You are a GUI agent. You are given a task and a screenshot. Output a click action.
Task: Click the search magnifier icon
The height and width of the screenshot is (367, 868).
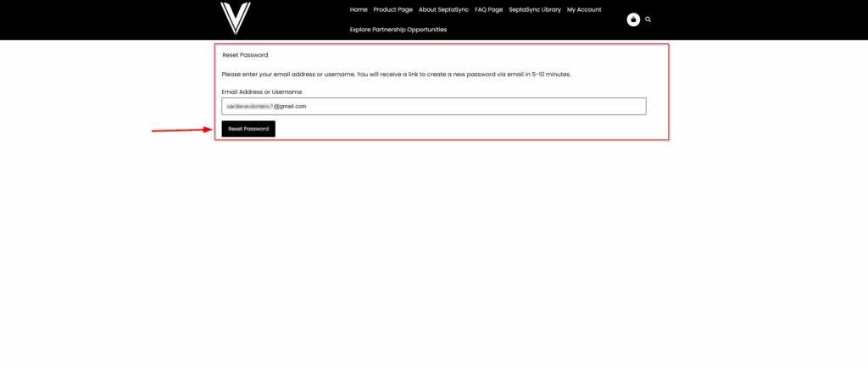(648, 19)
